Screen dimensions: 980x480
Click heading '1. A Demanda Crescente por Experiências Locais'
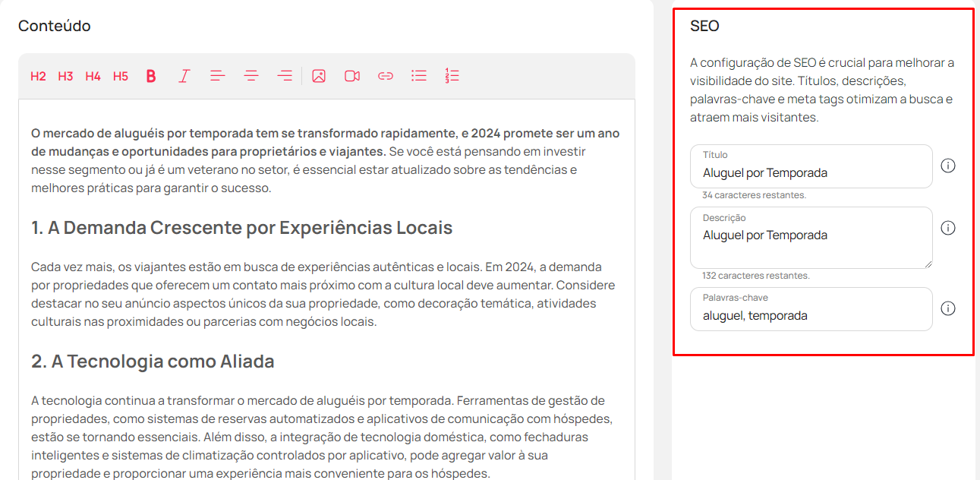[x=242, y=228]
